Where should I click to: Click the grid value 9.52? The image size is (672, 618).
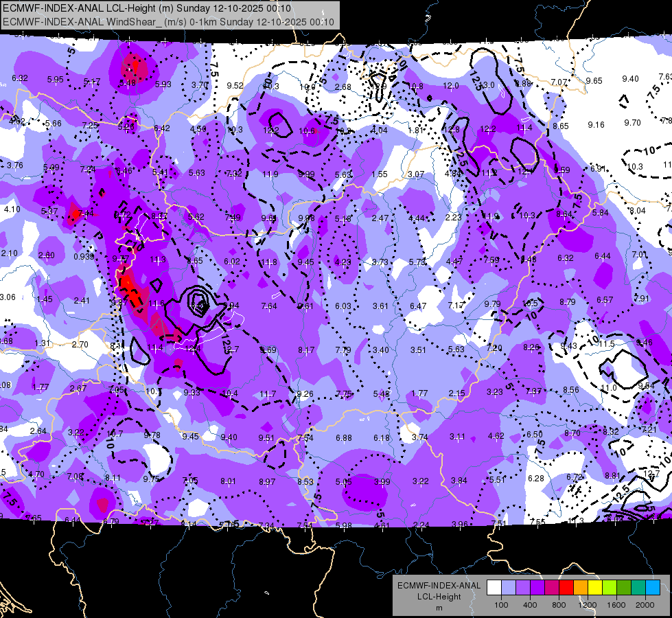235,85
